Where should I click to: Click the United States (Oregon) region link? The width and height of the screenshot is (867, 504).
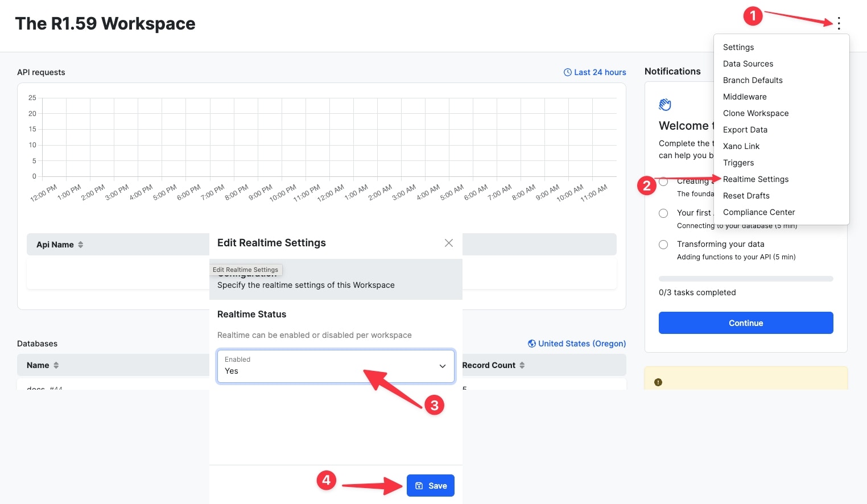click(582, 344)
